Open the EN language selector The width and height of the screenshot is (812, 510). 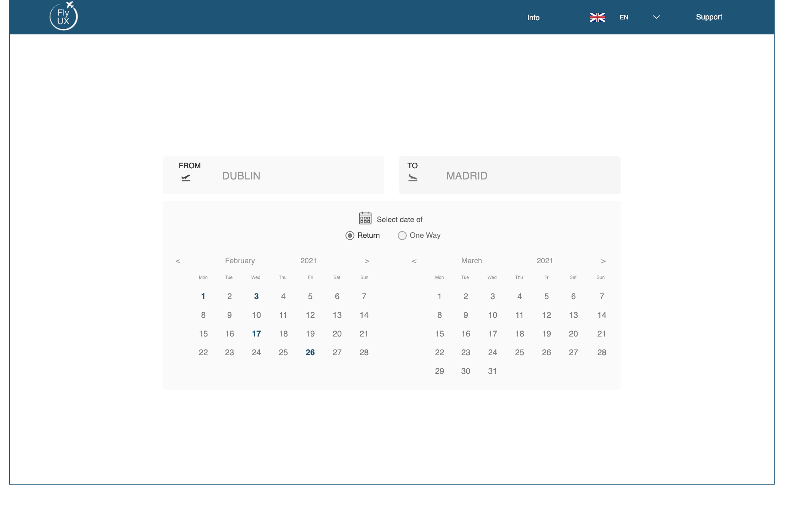pos(624,17)
